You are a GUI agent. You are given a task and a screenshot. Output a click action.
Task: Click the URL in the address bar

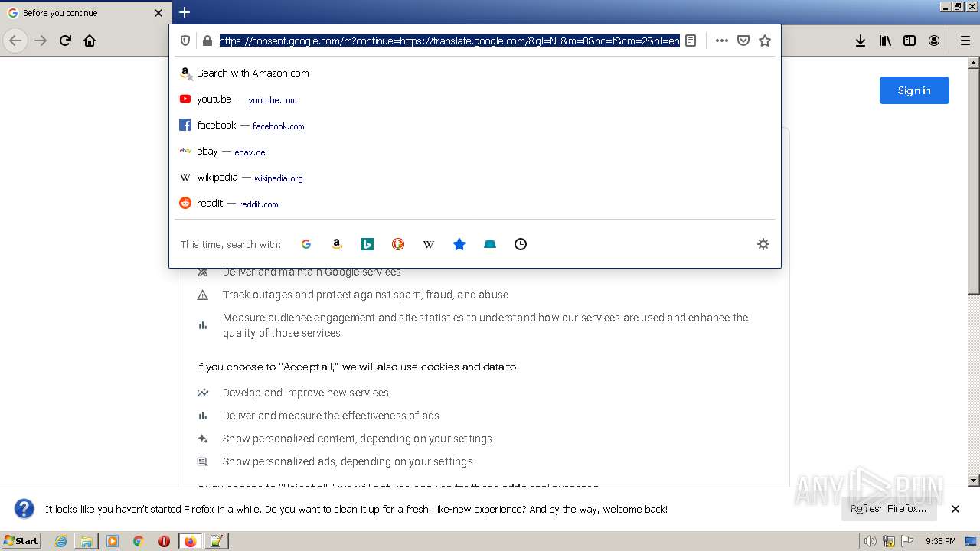pos(449,41)
